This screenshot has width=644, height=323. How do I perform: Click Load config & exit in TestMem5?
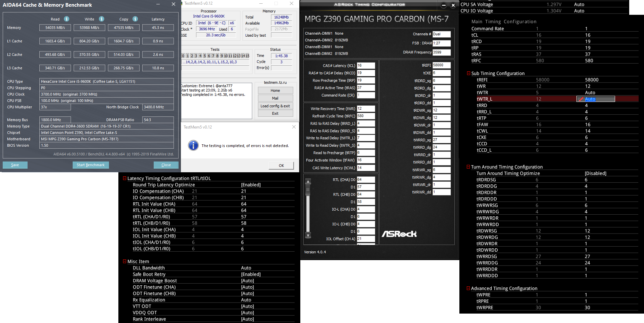tap(275, 106)
